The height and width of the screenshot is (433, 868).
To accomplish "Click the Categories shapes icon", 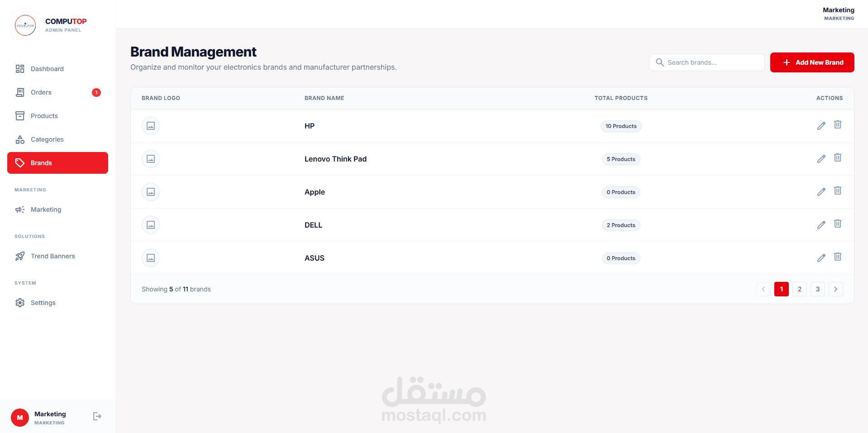I will (20, 139).
